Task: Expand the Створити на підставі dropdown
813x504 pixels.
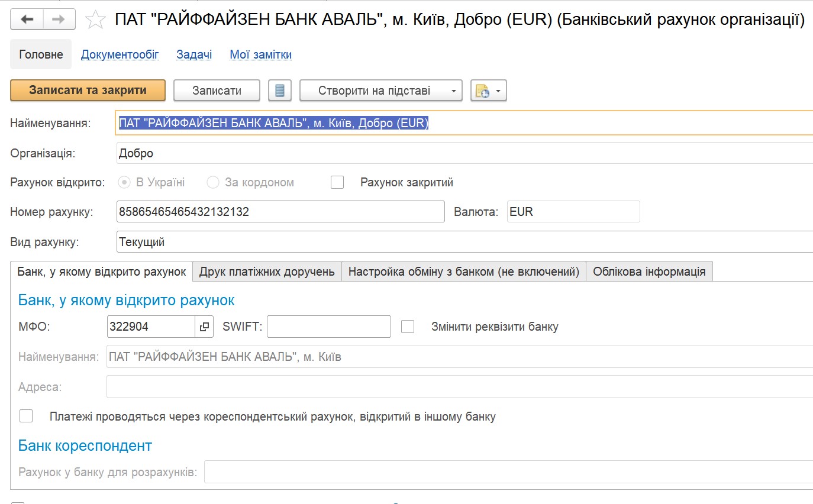Action: point(380,91)
